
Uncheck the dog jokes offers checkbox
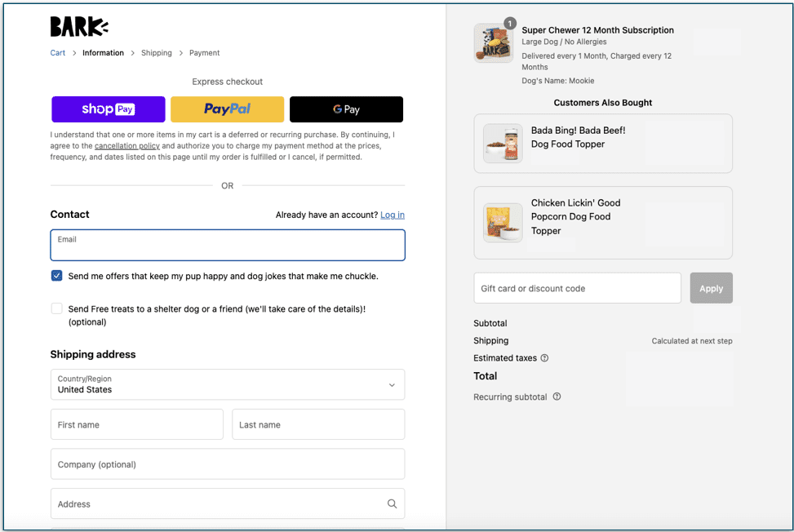56,276
